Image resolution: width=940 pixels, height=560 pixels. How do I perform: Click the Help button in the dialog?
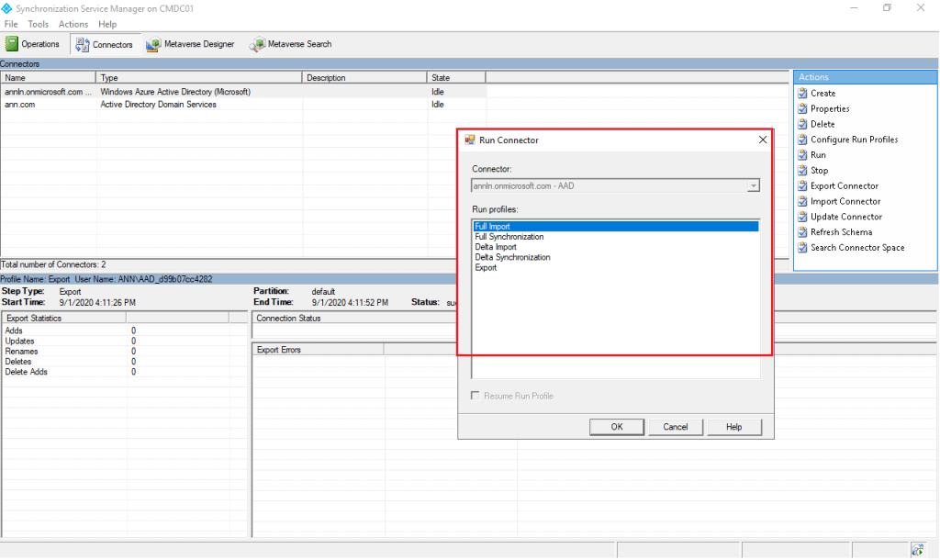pos(733,427)
